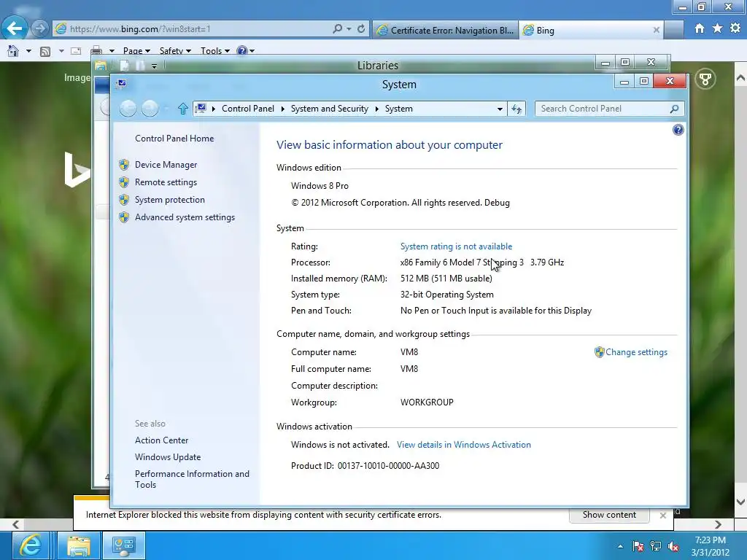Click the Up arrow in System window
This screenshot has height=560, width=747.
[183, 109]
